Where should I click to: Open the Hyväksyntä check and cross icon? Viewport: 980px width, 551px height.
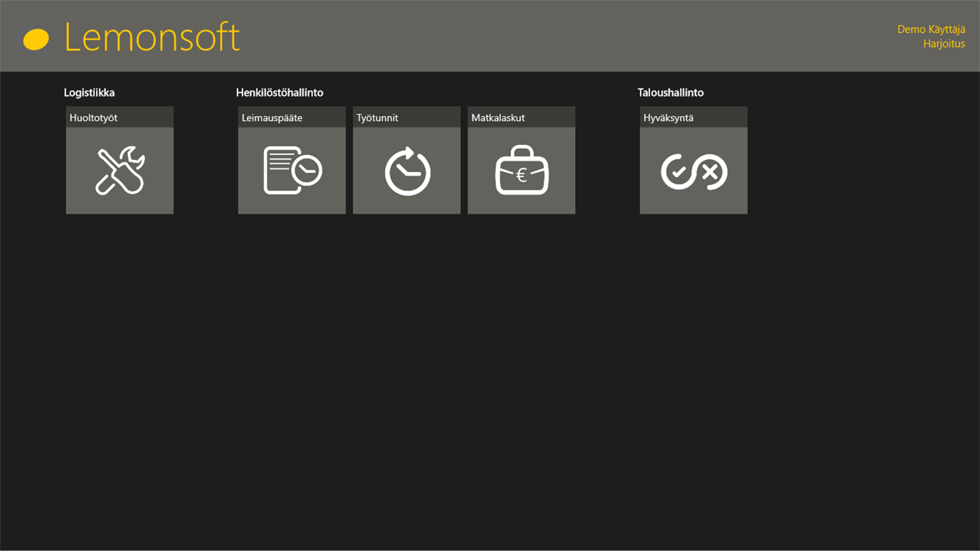(693, 171)
